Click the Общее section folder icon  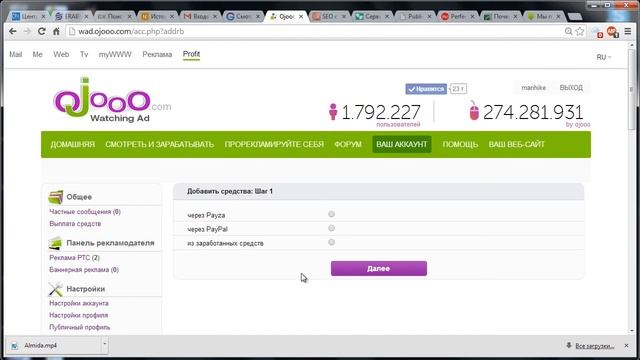[56, 197]
